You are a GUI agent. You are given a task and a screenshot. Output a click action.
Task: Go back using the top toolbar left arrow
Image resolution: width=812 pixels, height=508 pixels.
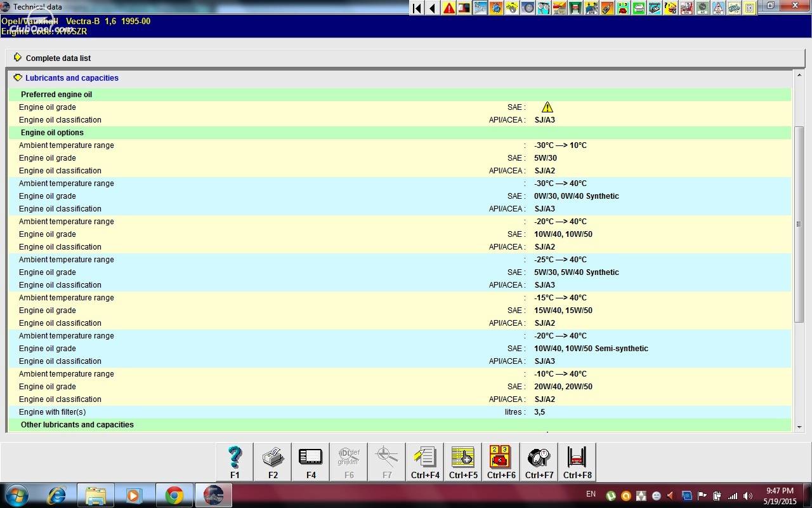pyautogui.click(x=433, y=8)
